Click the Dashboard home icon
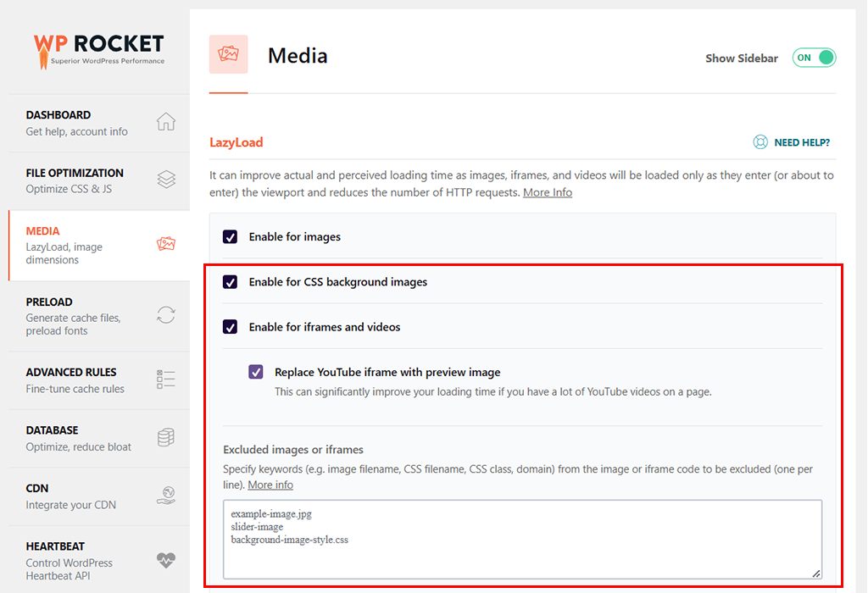 coord(166,122)
